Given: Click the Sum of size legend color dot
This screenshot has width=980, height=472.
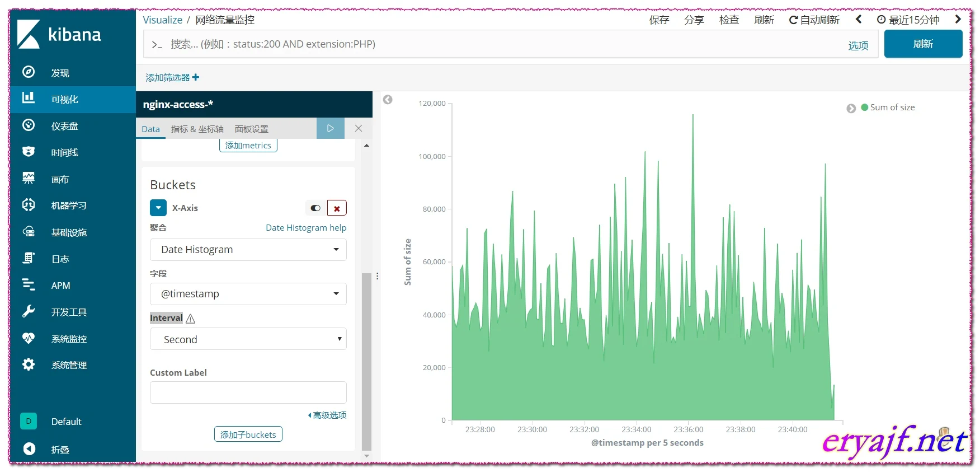Looking at the screenshot, I should 864,108.
